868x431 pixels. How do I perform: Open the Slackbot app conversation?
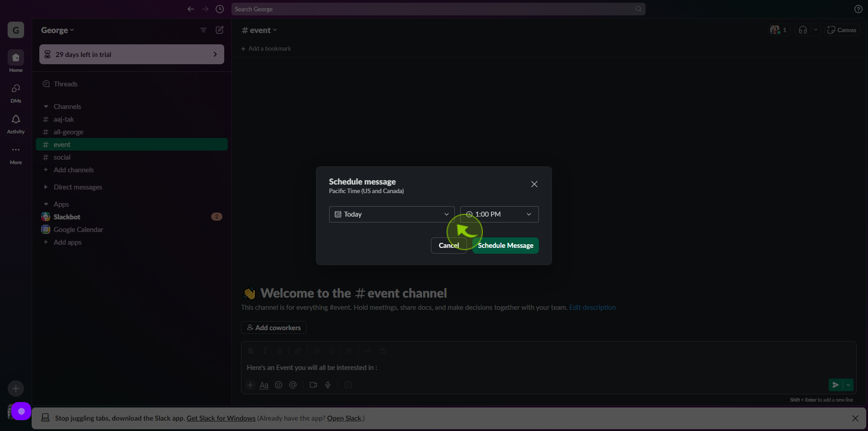tap(132, 217)
